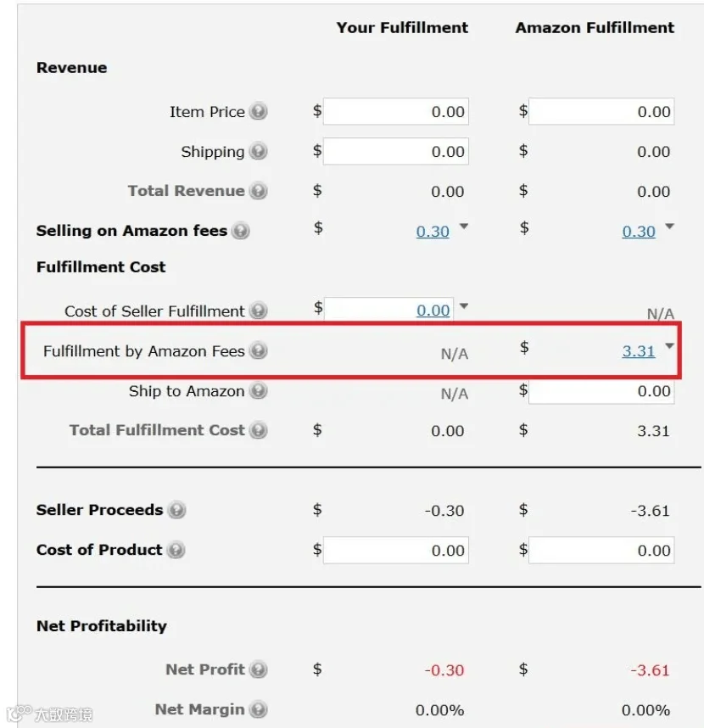Screen dimensions: 704x728
Task: Select Your Fulfillment Item Price field
Action: click(x=396, y=111)
